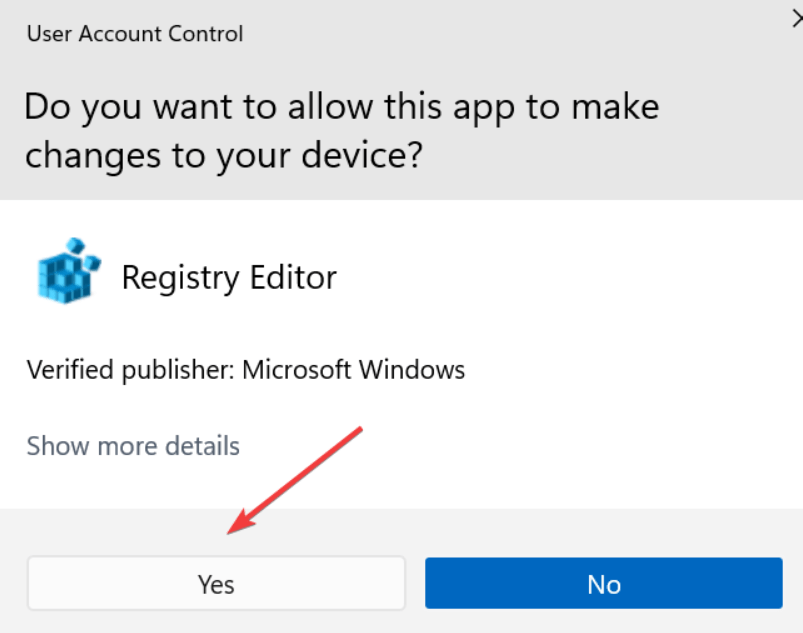Image resolution: width=803 pixels, height=633 pixels.
Task: Select the Registry Editor app name text
Action: click(x=229, y=278)
